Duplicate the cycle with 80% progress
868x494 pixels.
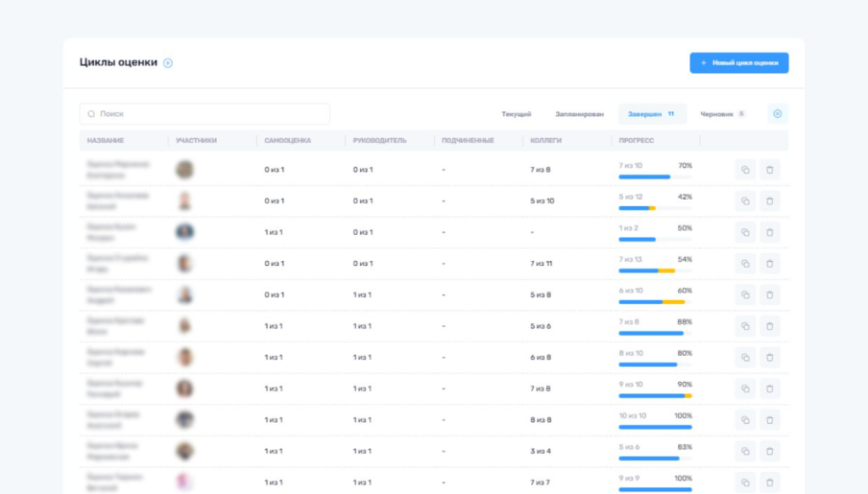(x=745, y=358)
